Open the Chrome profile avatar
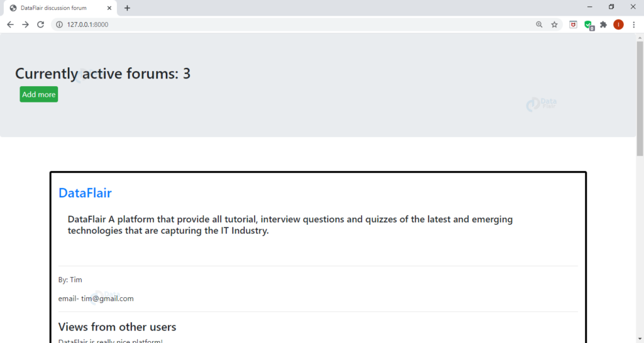This screenshot has width=644, height=343. coord(618,24)
